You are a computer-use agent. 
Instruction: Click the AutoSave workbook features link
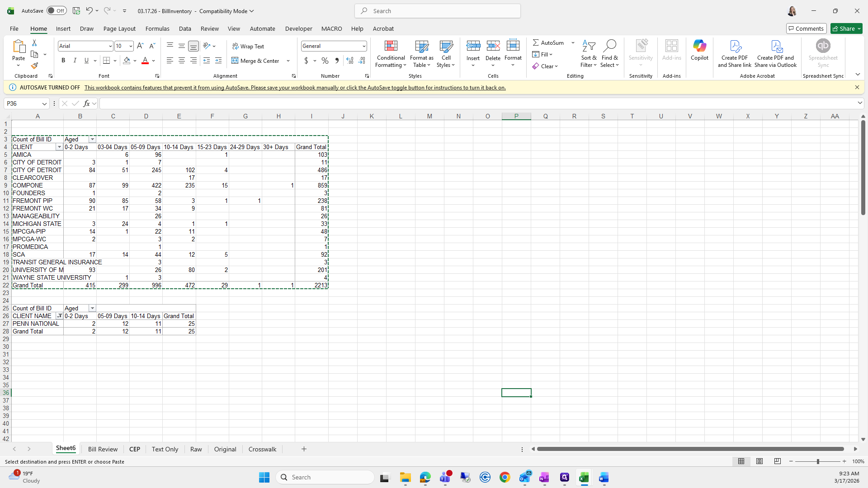295,88
